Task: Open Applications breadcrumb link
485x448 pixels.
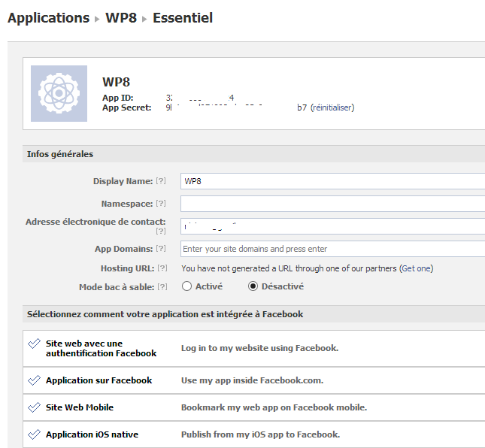Action: click(x=49, y=18)
